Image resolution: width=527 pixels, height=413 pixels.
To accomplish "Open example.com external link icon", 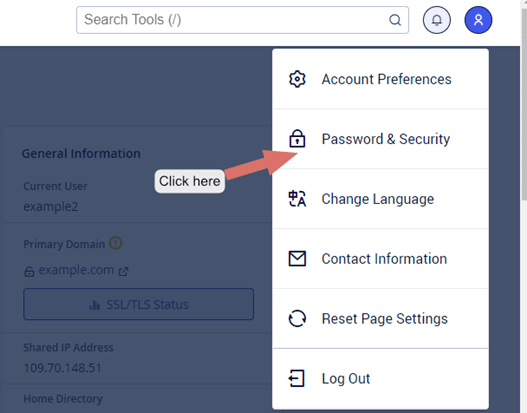I will pyautogui.click(x=124, y=271).
